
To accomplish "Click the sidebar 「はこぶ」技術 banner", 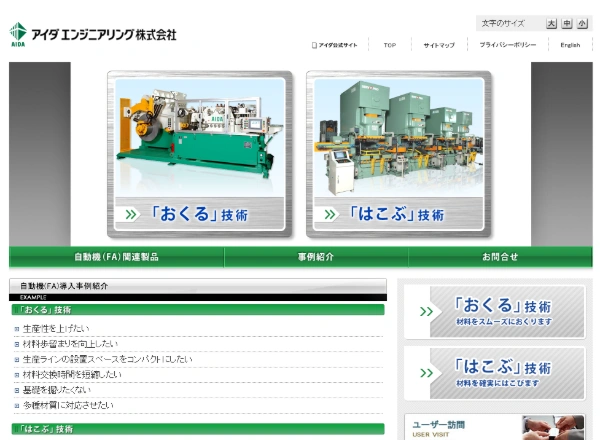I will pyautogui.click(x=495, y=373).
